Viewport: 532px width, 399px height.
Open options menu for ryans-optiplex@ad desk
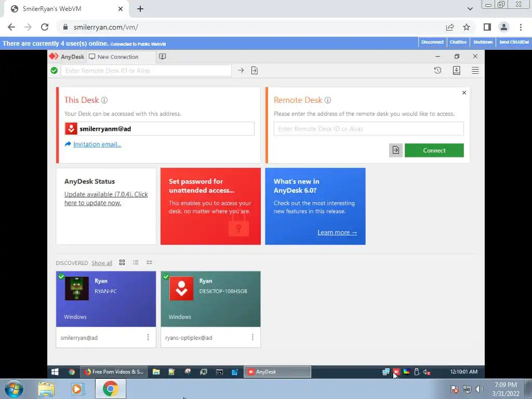pos(253,337)
